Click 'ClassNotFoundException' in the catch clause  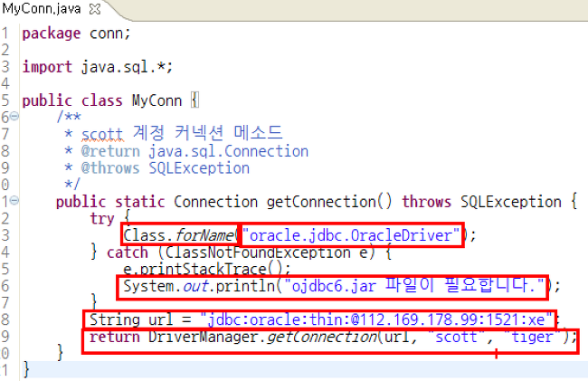click(259, 252)
